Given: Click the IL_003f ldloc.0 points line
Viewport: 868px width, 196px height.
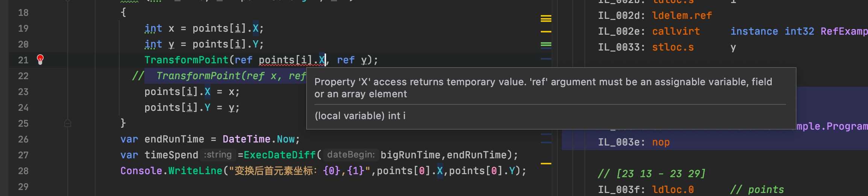Looking at the screenshot, I should click(x=691, y=190).
